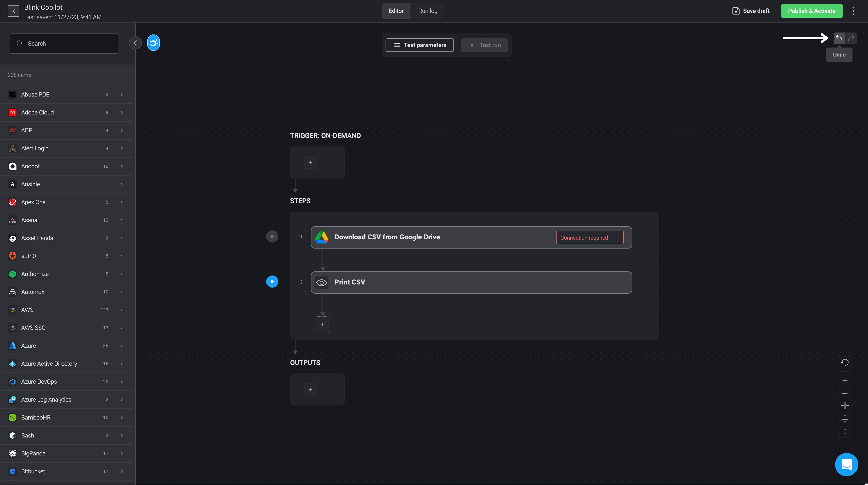Click the Publish & Activate button
Image resolution: width=868 pixels, height=485 pixels.
pos(811,11)
